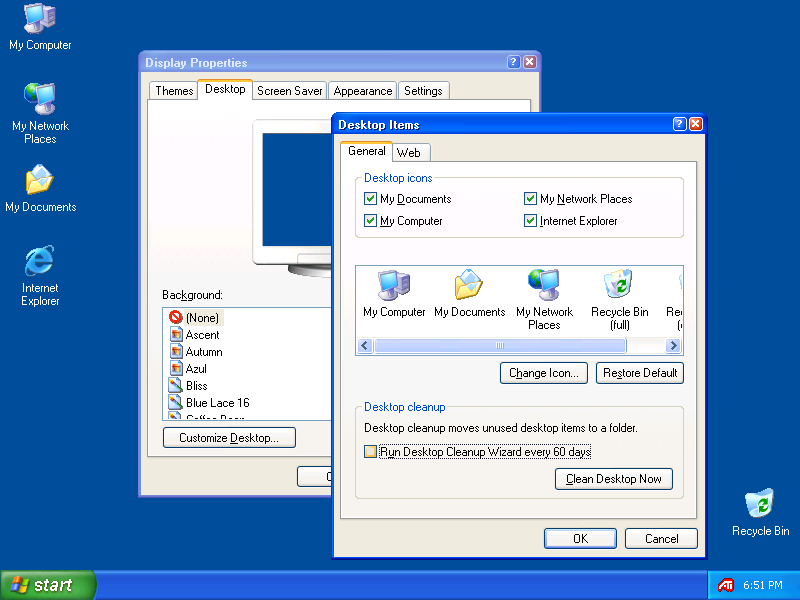Click the Change Icon... button
Screen dimensions: 800x600
click(543, 373)
